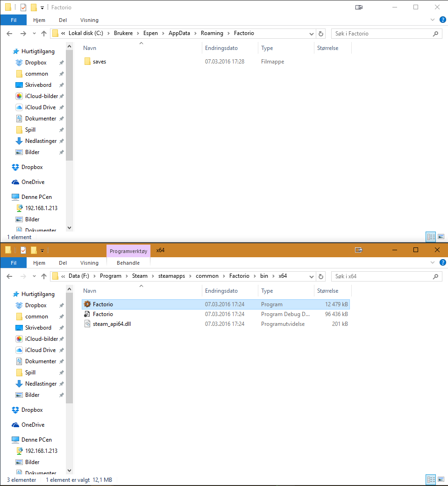Click bin in x64 window breadcrumb
Viewport: 448px width, 486px height.
(264, 276)
